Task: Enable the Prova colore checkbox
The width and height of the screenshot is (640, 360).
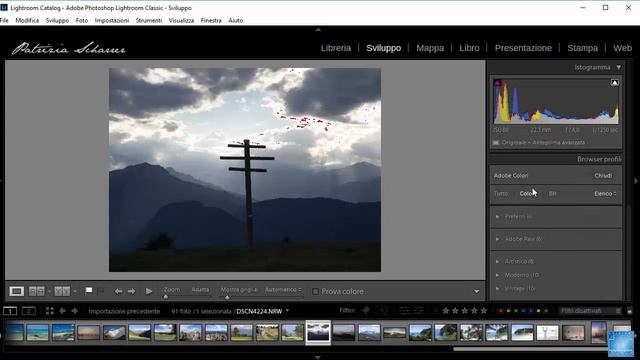Action: [x=315, y=291]
